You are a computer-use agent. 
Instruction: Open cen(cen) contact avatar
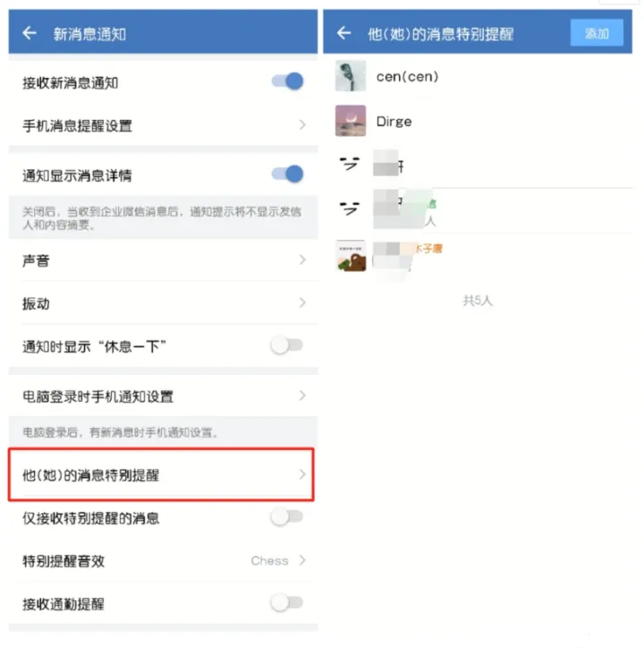(x=351, y=76)
